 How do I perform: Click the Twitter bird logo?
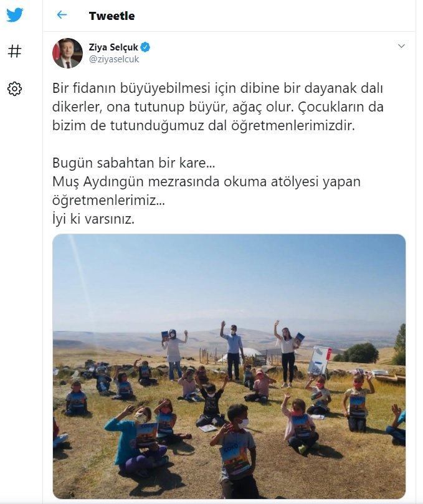pos(15,15)
